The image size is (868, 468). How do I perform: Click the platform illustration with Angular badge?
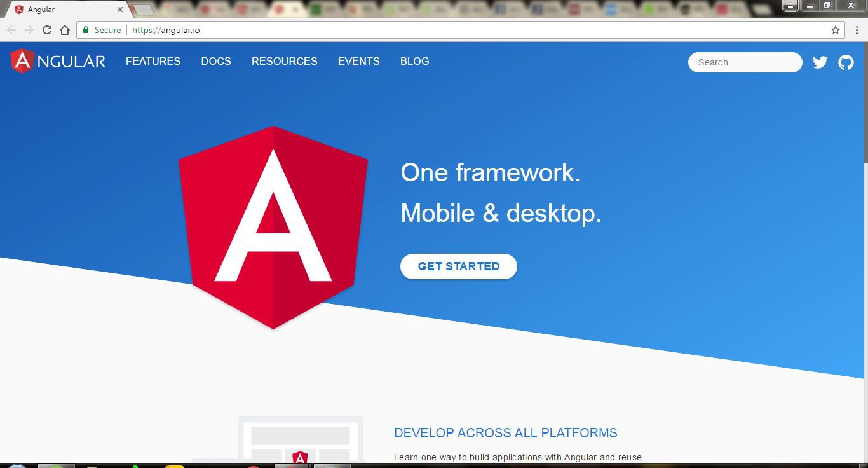click(300, 439)
